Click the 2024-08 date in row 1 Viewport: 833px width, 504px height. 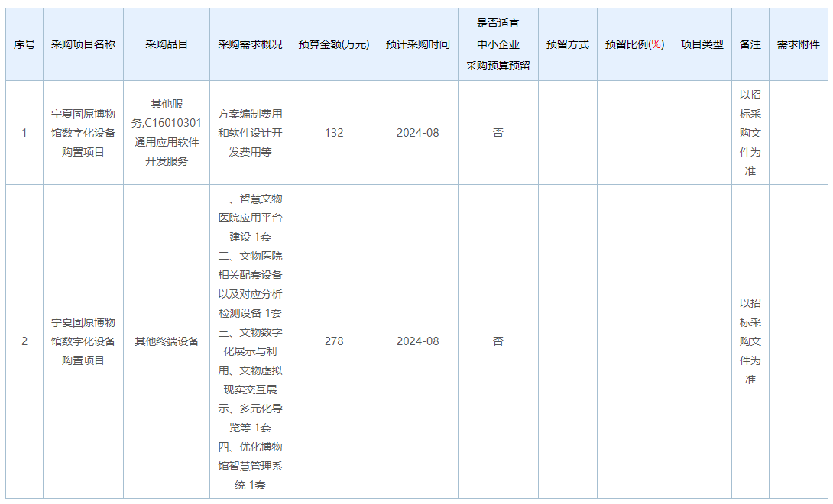coord(418,133)
